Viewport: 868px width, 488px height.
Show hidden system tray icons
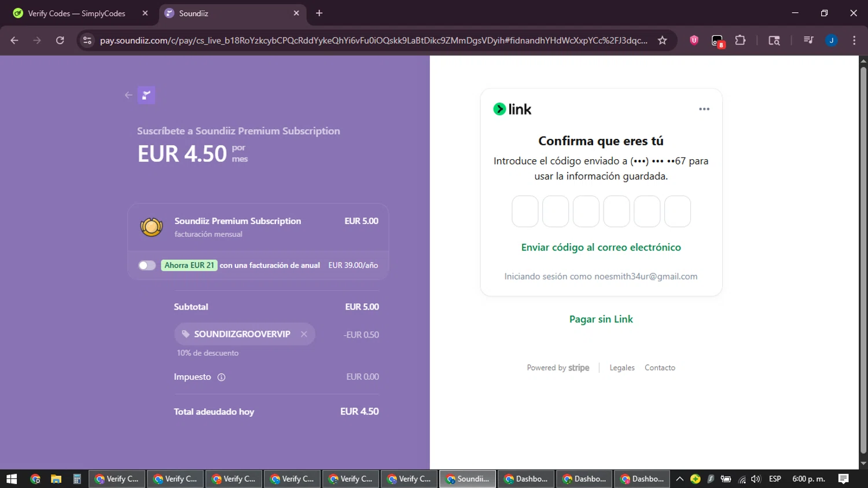(680, 479)
